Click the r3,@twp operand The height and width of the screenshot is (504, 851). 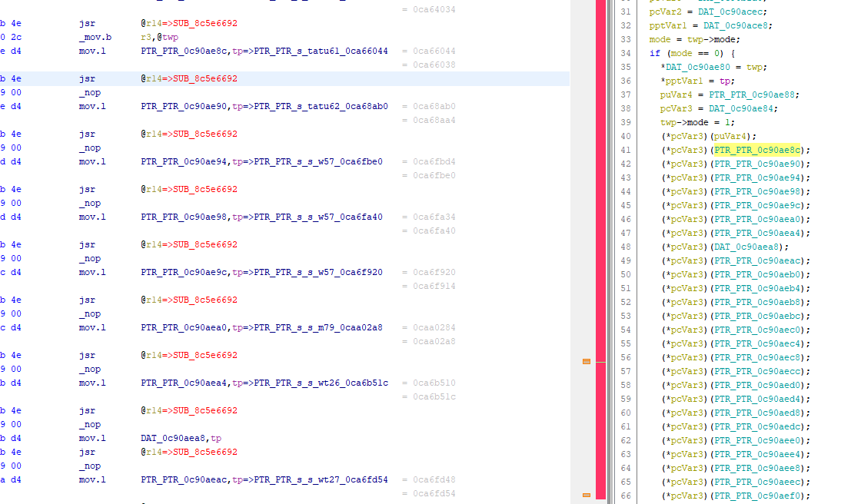coord(160,37)
